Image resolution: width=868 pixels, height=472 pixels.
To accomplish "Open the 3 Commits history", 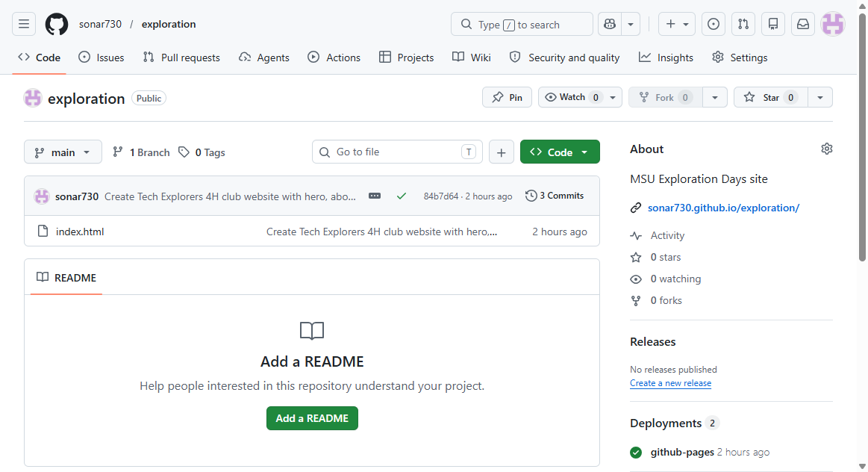I will 554,196.
